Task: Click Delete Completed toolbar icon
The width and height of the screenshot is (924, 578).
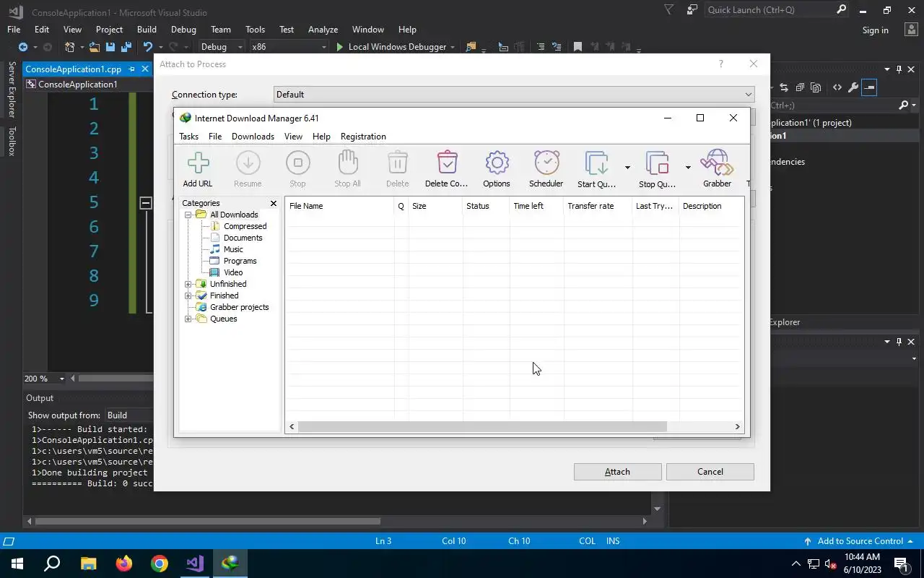Action: point(447,163)
